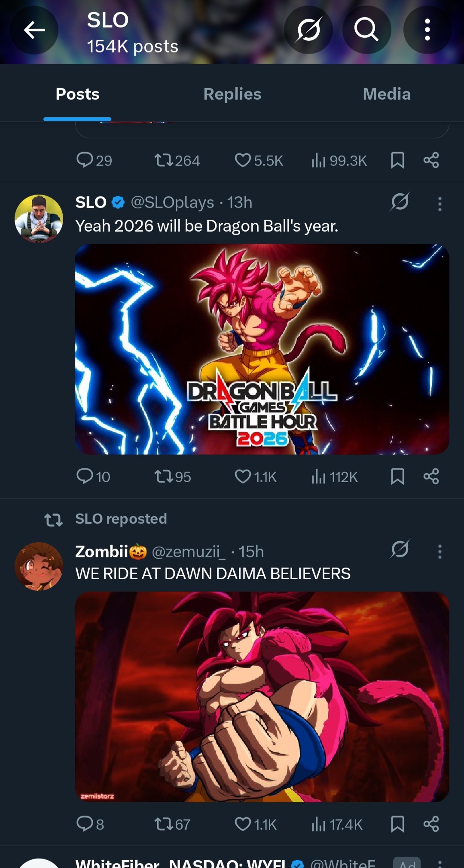Tap the back arrow in header
This screenshot has height=868, width=464.
34,30
